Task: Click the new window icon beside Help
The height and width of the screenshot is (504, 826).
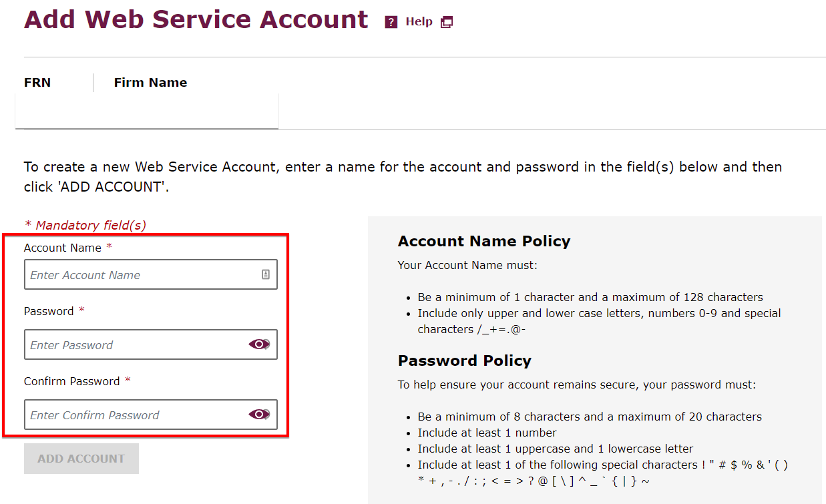Action: tap(447, 22)
